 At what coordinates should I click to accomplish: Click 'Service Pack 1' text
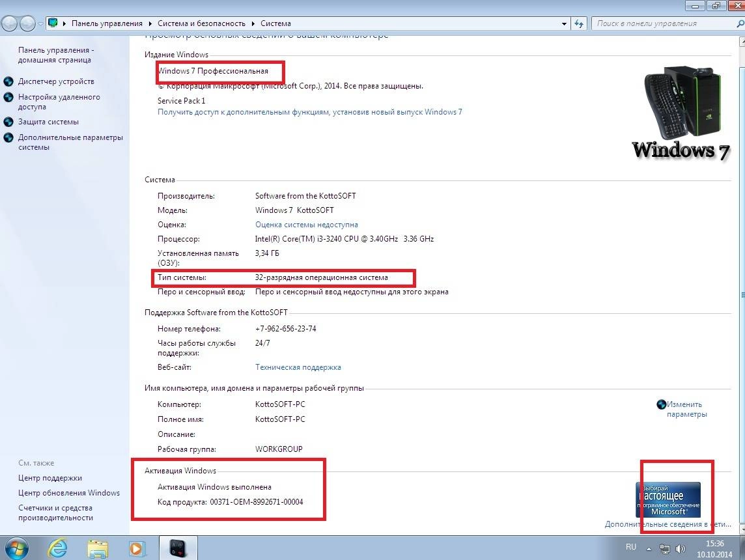pyautogui.click(x=182, y=101)
